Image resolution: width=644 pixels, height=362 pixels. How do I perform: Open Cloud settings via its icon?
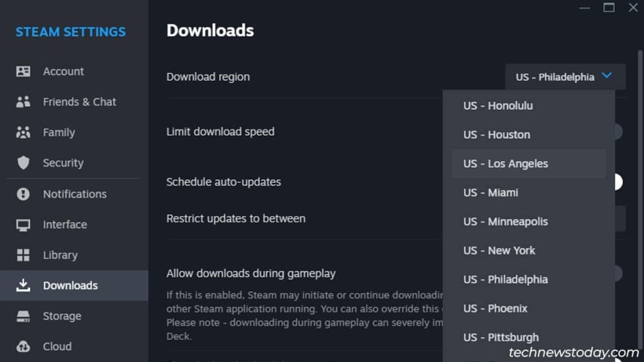23,346
